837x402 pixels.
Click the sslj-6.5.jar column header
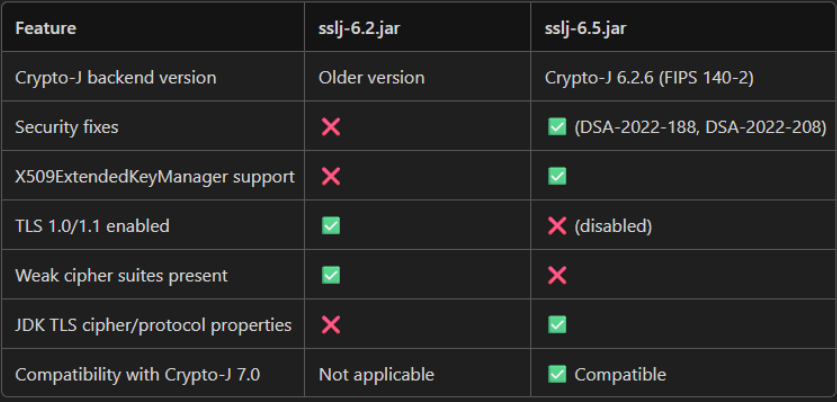[588, 28]
